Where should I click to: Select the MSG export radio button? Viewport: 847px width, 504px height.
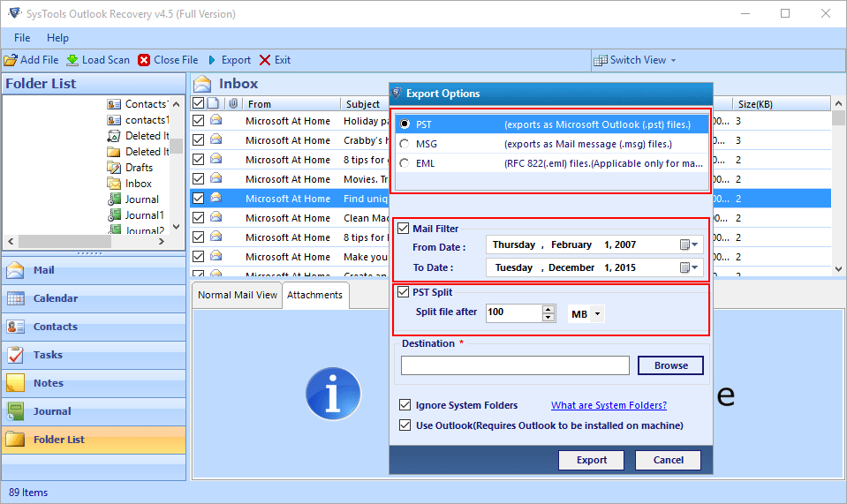pos(405,144)
